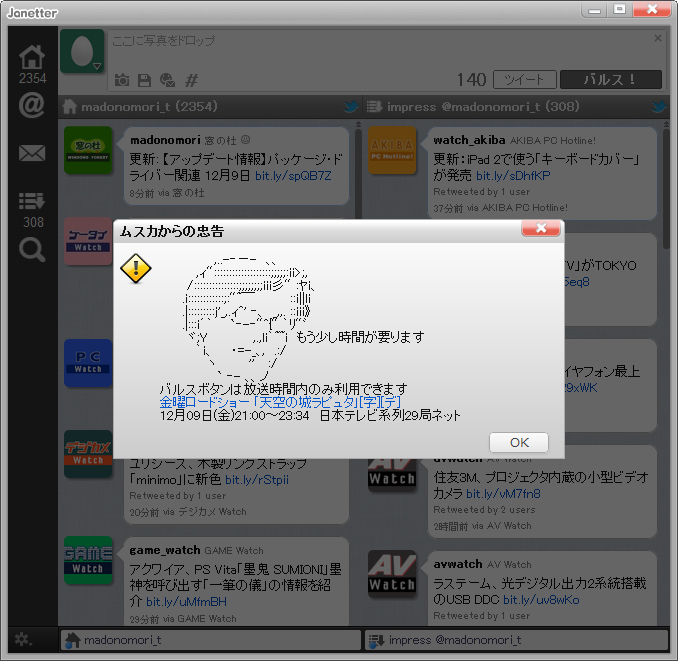
Task: Open direct messages envelope icon
Action: click(x=32, y=153)
